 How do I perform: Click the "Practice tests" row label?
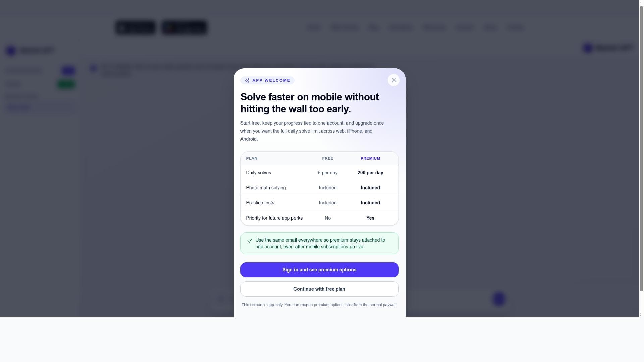[260, 203]
